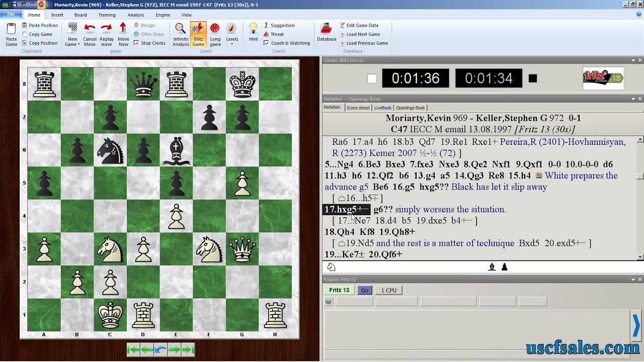Close the Engine panel
Image resolution: width=644 pixels, height=362 pixels.
click(640, 280)
